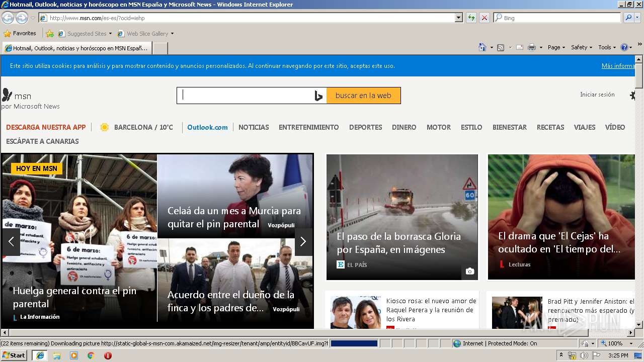Open MOTOR section
The image size is (644, 362).
tap(439, 127)
